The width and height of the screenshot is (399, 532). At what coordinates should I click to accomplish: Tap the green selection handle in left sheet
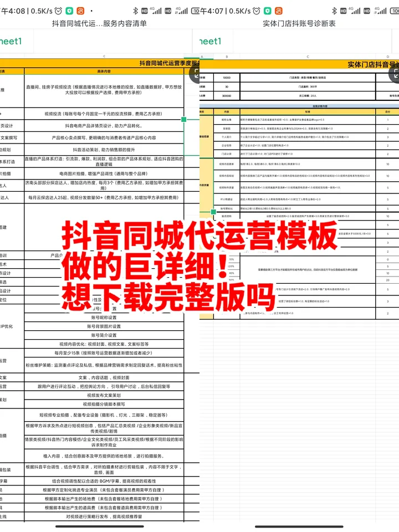[x=184, y=120]
